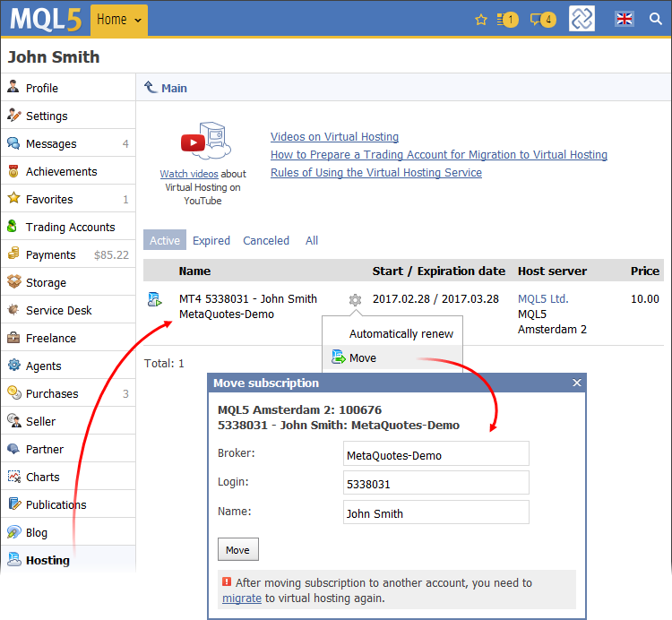Open Trading Accounts section
The width and height of the screenshot is (672, 620).
[x=68, y=227]
